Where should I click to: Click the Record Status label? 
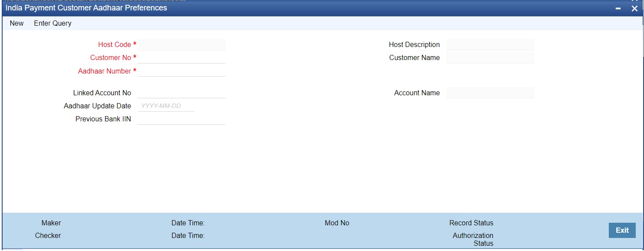471,223
